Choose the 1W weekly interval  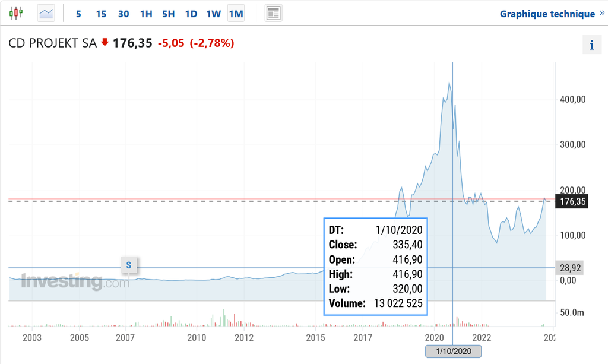coord(213,14)
